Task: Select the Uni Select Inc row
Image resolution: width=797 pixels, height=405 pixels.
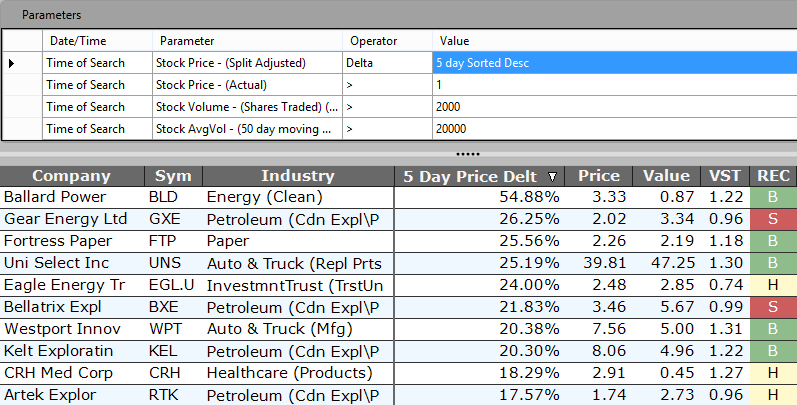Action: click(398, 263)
